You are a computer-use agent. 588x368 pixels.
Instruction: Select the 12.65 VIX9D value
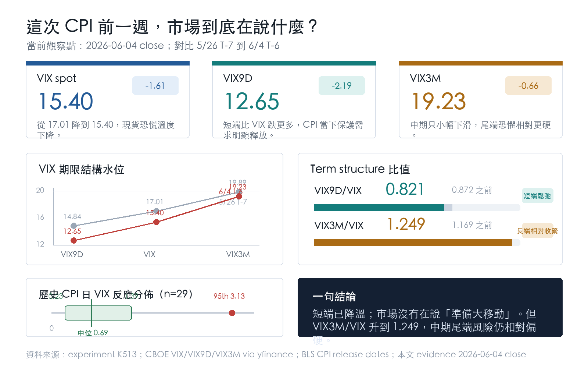252,101
